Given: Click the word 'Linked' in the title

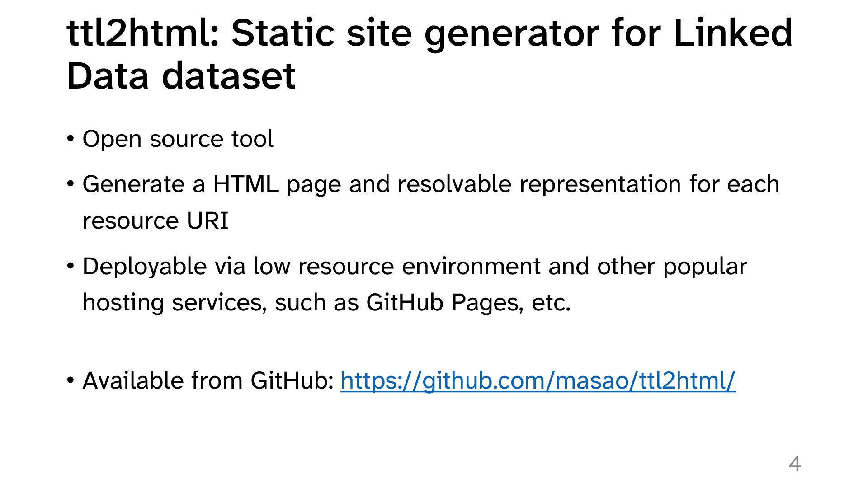Looking at the screenshot, I should tap(733, 33).
